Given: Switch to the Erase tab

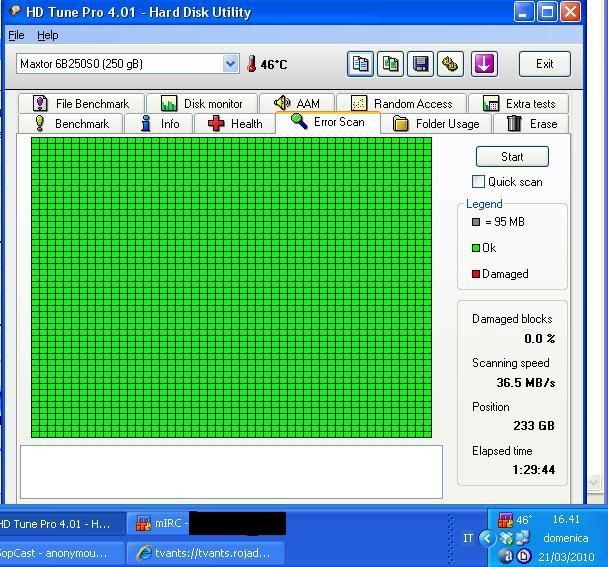Looking at the screenshot, I should tap(532, 124).
